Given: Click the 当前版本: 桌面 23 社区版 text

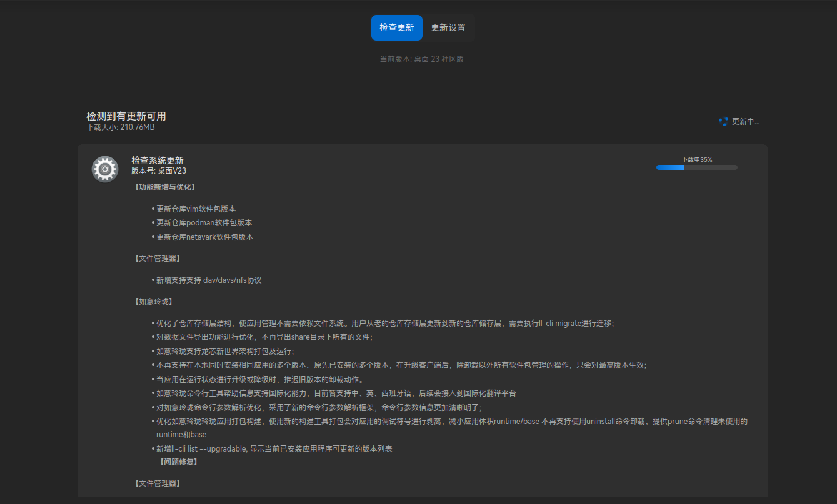Looking at the screenshot, I should (422, 59).
